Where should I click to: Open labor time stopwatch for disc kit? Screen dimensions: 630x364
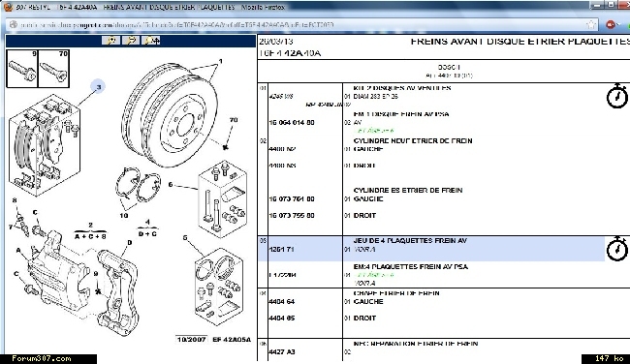click(616, 96)
